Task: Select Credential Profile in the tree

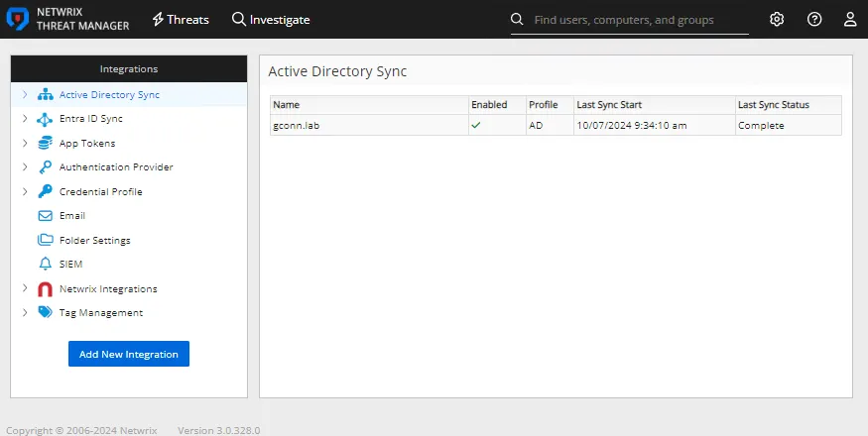Action: point(101,191)
